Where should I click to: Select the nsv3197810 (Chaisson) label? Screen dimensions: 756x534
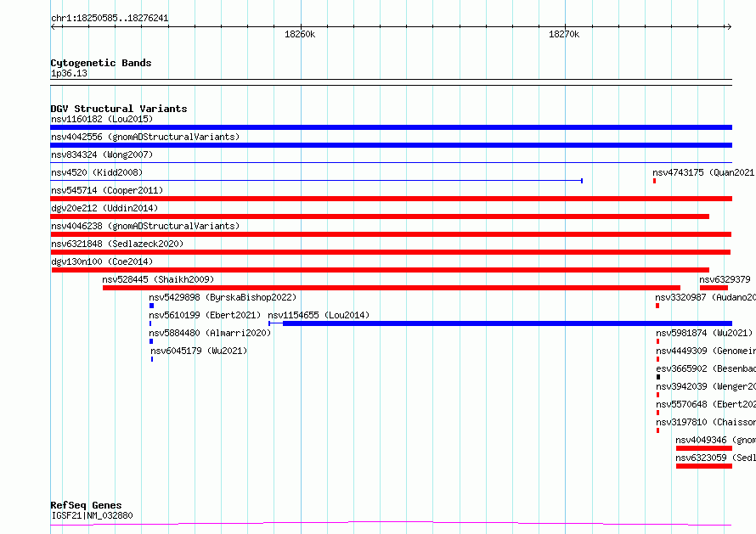[706, 422]
